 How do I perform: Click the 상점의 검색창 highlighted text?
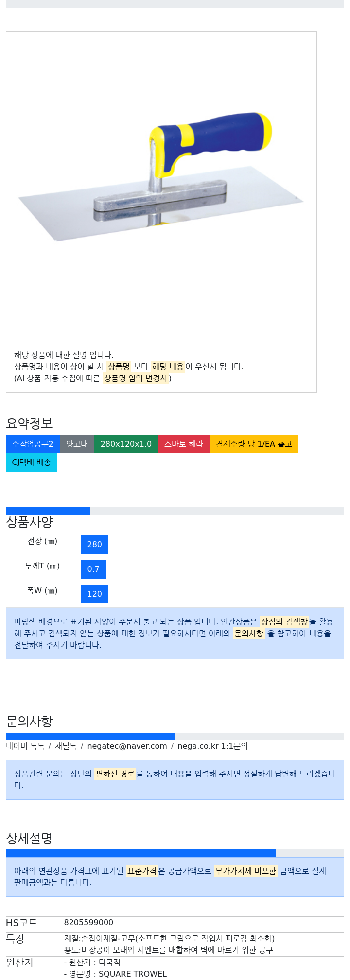click(x=284, y=622)
